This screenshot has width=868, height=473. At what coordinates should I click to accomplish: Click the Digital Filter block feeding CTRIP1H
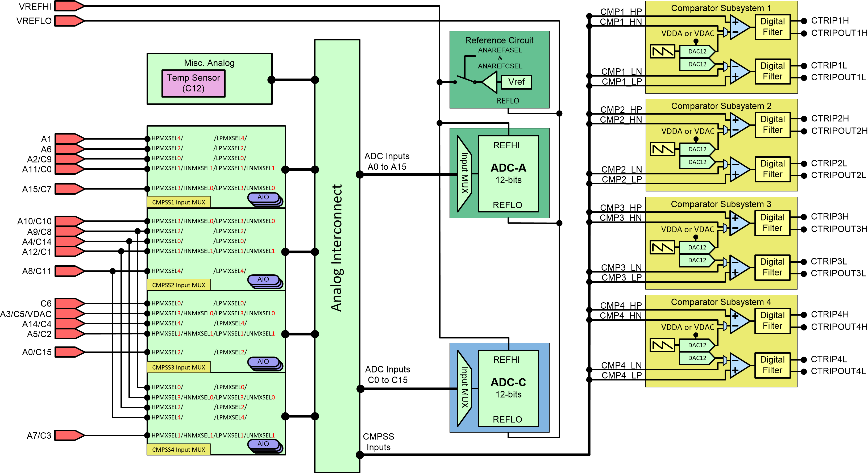pos(773,27)
